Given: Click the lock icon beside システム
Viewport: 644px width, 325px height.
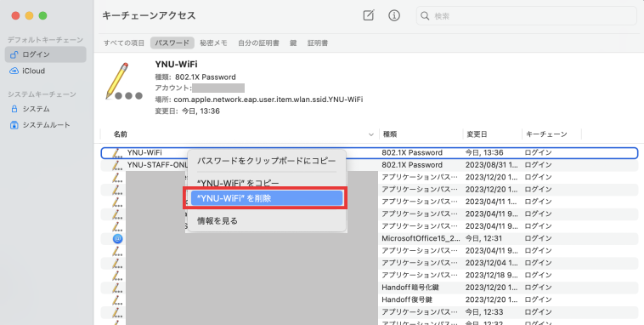Looking at the screenshot, I should click(14, 109).
